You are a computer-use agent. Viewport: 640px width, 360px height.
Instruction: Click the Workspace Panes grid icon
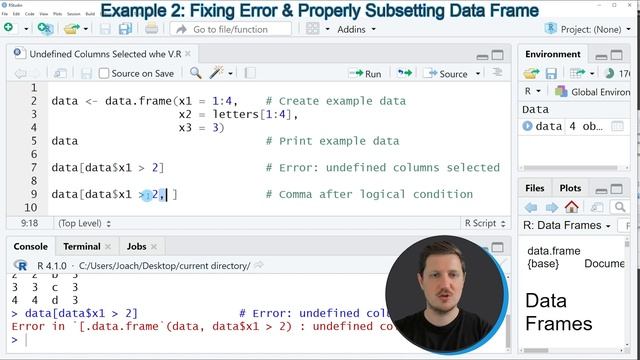tap(313, 29)
